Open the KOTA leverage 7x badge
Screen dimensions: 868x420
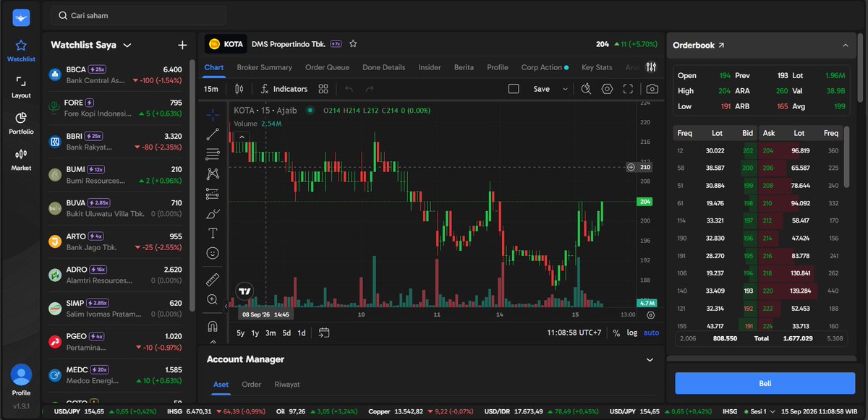click(336, 43)
